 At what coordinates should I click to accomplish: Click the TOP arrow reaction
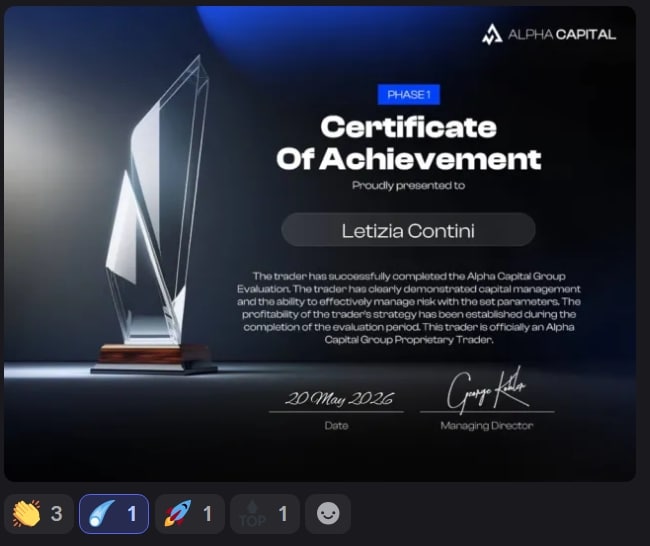point(265,514)
